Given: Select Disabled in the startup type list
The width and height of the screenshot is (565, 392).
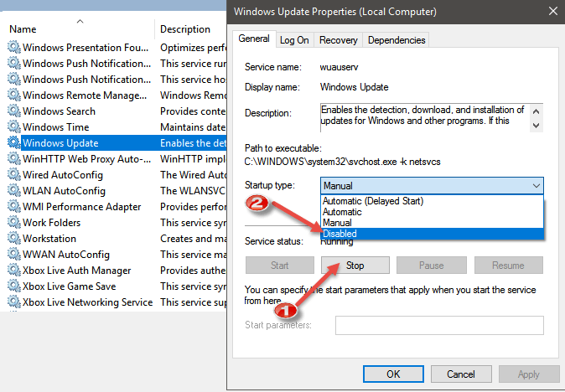Looking at the screenshot, I should (x=432, y=234).
